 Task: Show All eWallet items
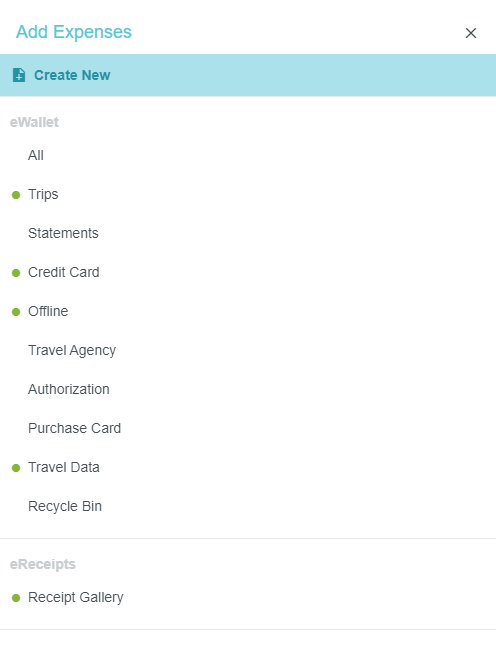click(x=36, y=155)
